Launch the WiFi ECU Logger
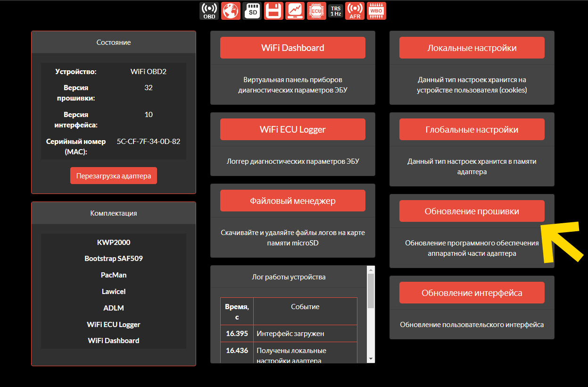588x387 pixels. coord(292,129)
